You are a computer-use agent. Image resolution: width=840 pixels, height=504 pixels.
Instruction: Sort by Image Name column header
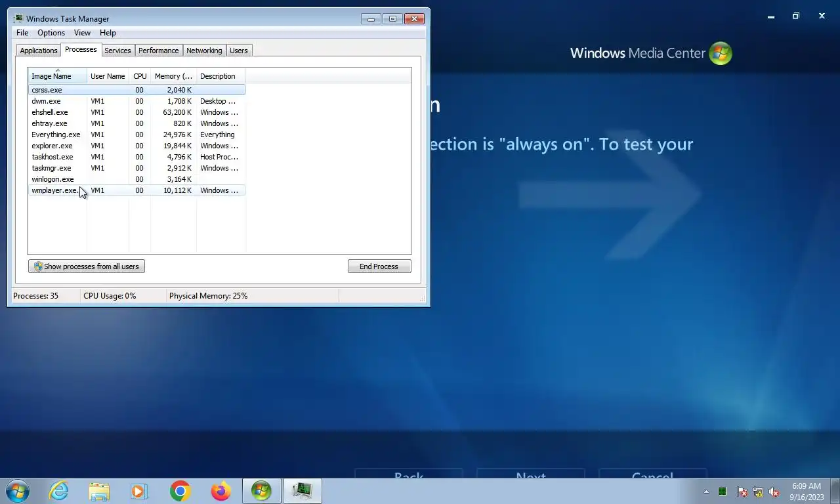click(57, 76)
